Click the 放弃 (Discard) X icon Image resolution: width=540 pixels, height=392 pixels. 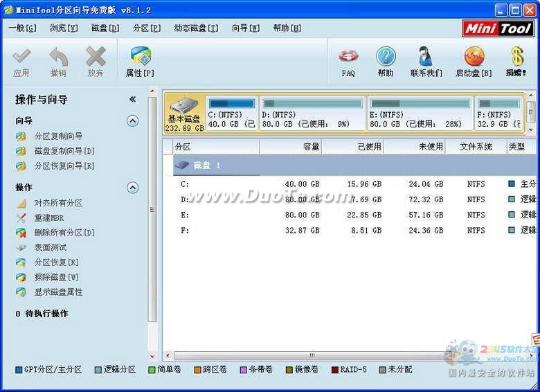click(96, 57)
